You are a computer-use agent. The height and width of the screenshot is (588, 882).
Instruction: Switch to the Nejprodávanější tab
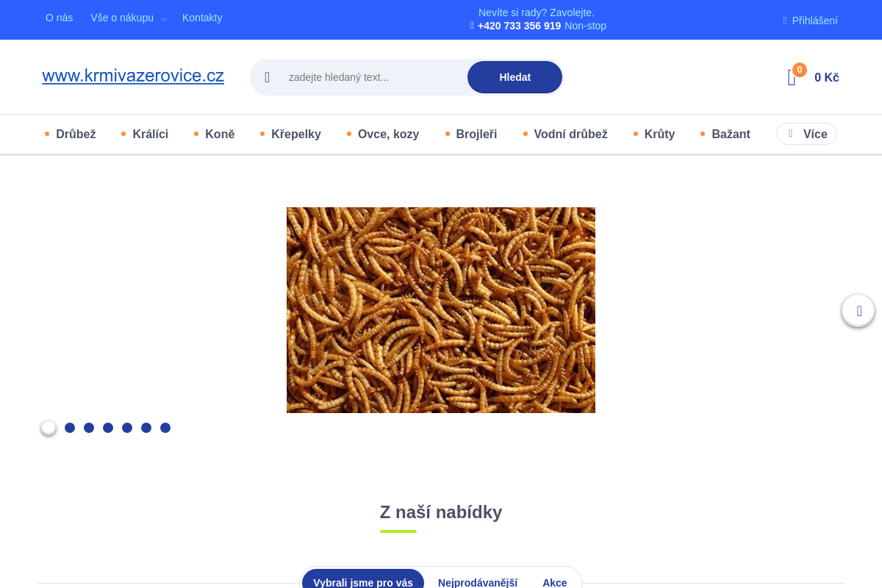pos(478,582)
